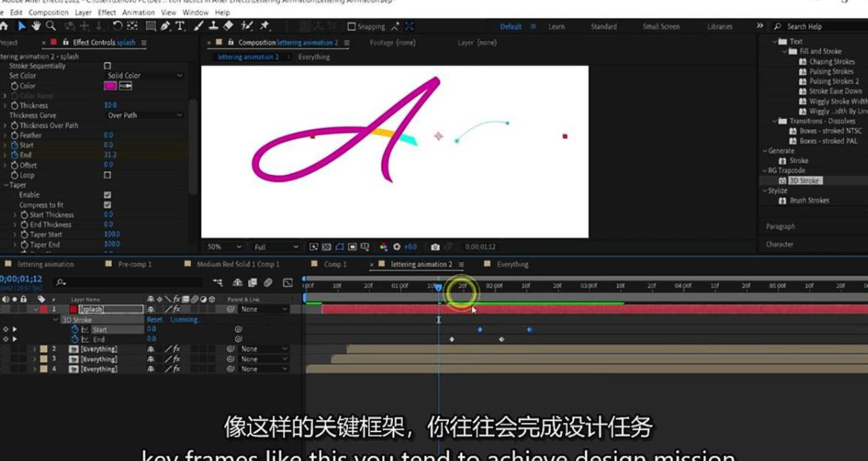Open the Effect menu
Viewport: 868px width, 461px height.
click(106, 12)
